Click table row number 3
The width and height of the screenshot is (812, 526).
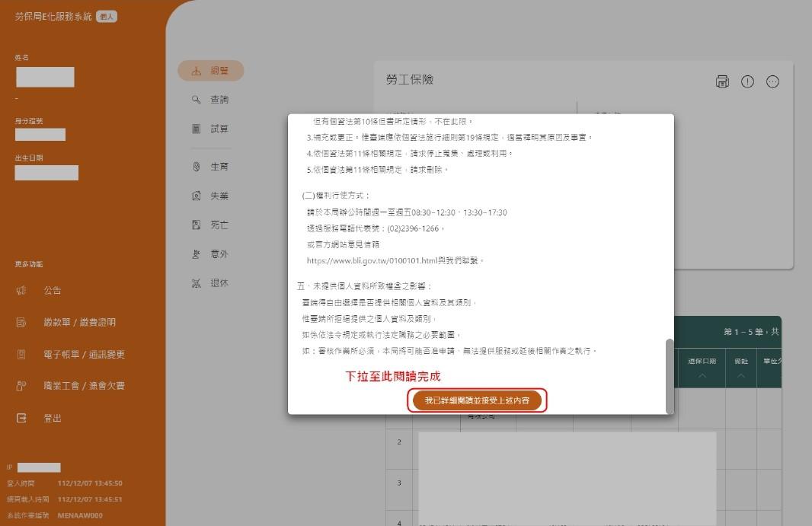point(399,483)
